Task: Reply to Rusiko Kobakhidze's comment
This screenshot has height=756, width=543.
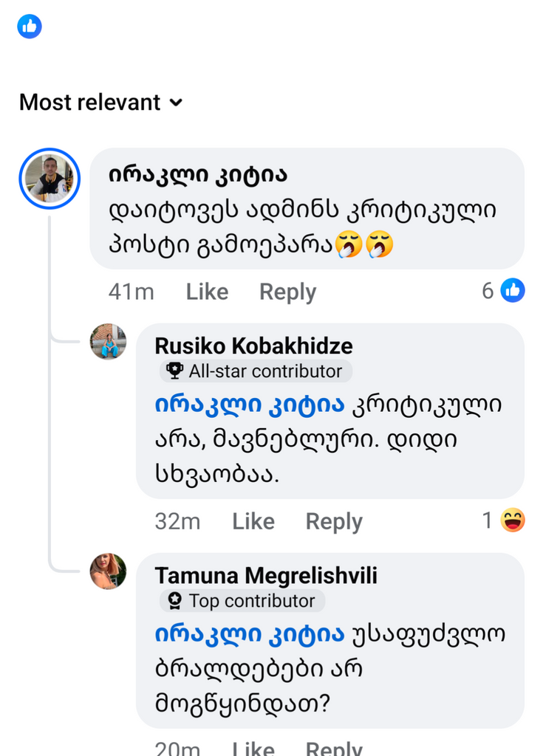Action: click(x=334, y=522)
